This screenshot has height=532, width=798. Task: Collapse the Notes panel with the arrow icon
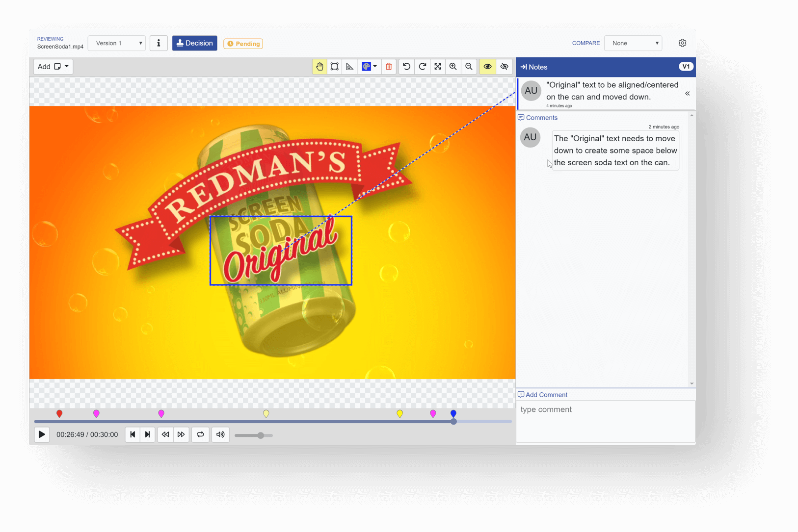[x=524, y=67]
